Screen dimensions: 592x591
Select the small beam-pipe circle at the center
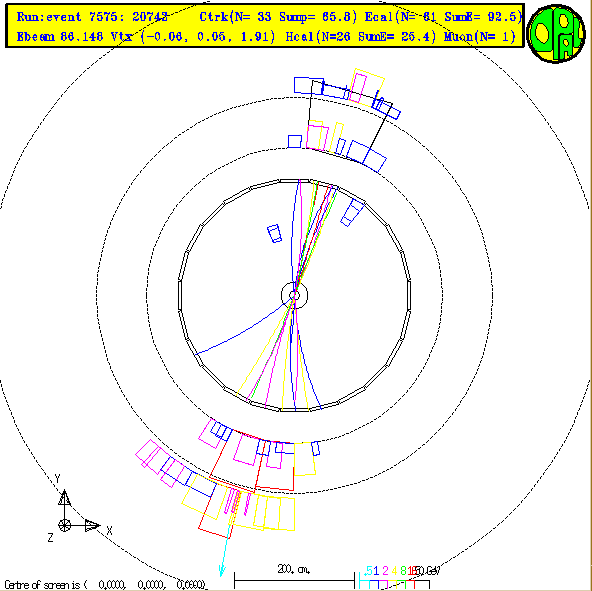[294, 295]
